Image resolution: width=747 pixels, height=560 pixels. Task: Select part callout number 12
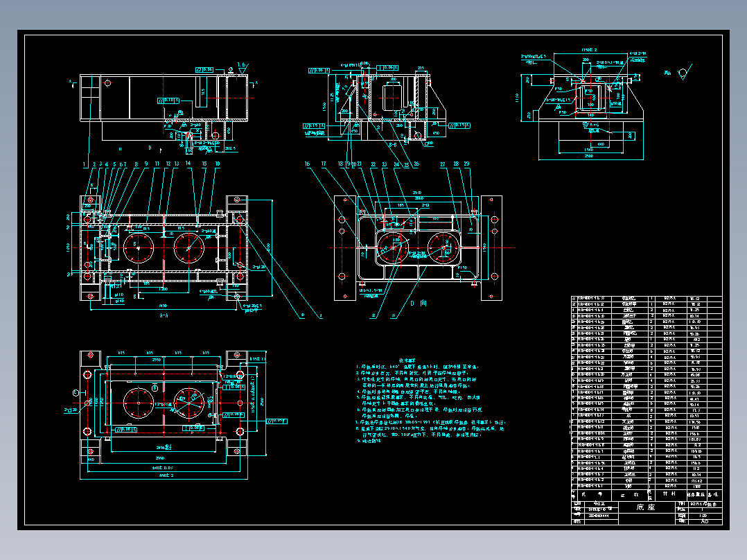168,164
